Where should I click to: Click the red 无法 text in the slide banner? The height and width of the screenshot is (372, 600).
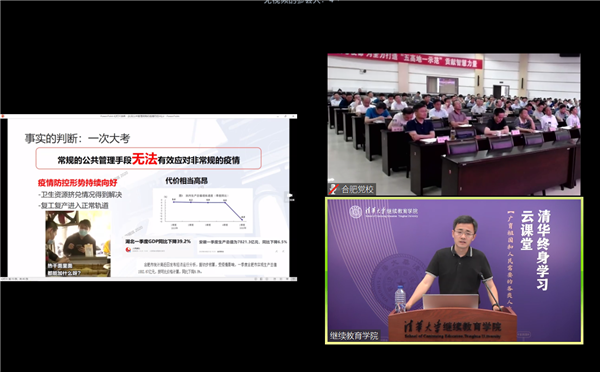tap(144, 158)
